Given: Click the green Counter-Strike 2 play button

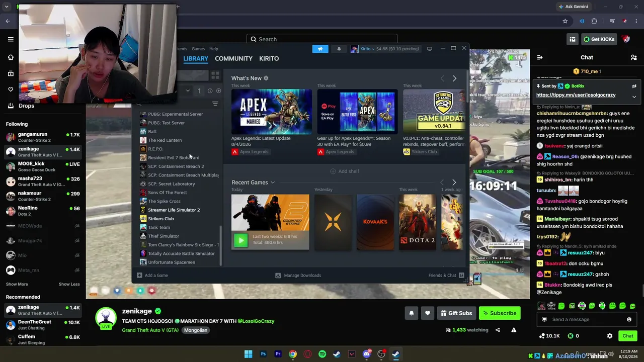Looking at the screenshot, I should pos(240,240).
